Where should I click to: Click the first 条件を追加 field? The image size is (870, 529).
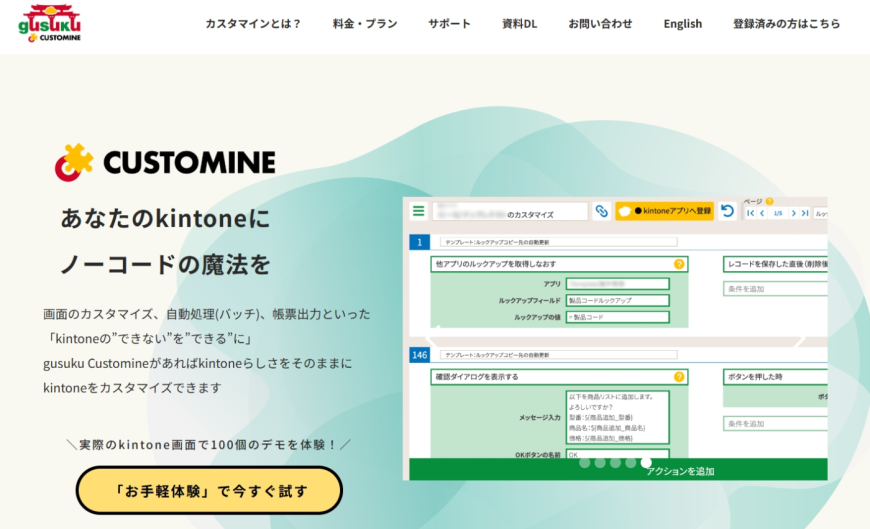(775, 289)
